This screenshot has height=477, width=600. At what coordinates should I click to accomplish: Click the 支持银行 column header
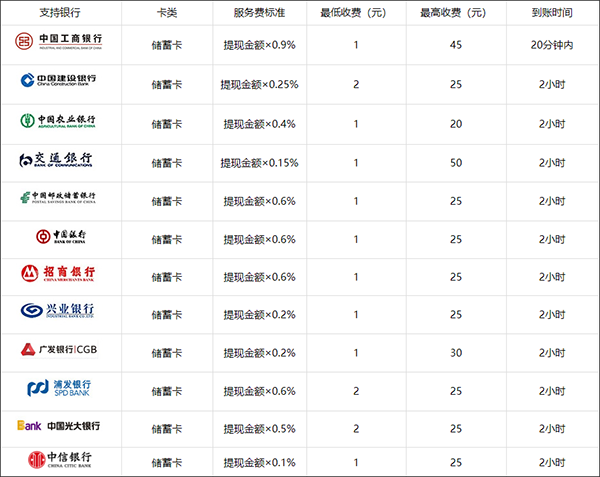point(60,13)
